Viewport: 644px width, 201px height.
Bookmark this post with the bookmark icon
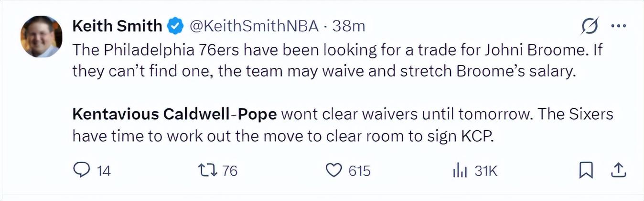coord(586,170)
